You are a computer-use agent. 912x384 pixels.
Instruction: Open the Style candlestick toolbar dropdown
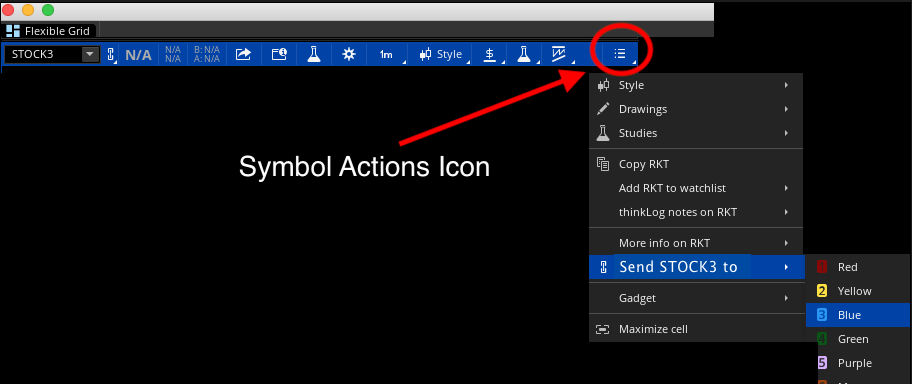tap(440, 54)
